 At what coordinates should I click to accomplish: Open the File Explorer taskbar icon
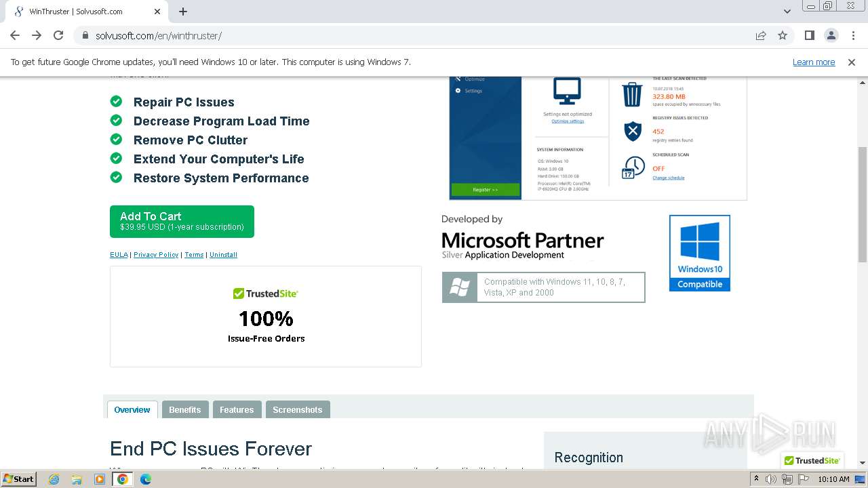[x=77, y=479]
